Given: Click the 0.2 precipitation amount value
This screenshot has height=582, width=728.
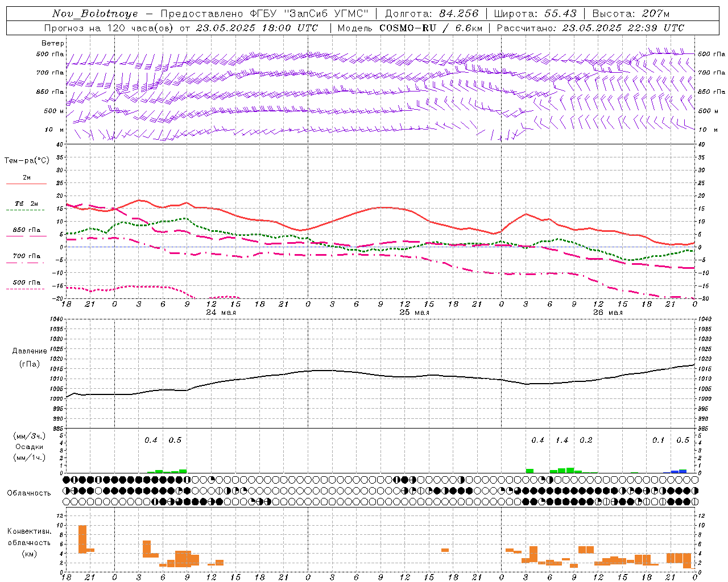Looking at the screenshot, I should [x=586, y=440].
